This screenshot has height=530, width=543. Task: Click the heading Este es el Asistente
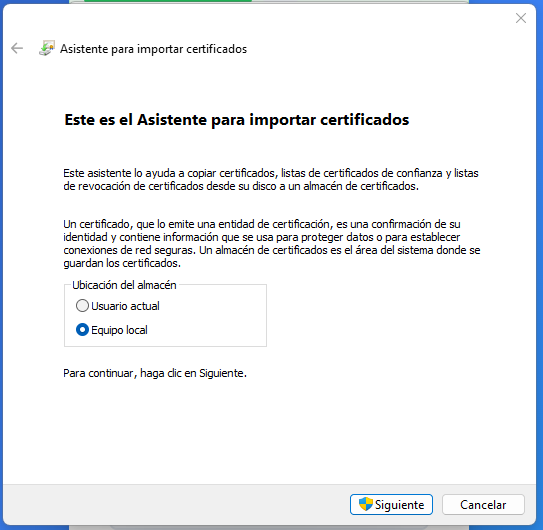[x=237, y=120]
